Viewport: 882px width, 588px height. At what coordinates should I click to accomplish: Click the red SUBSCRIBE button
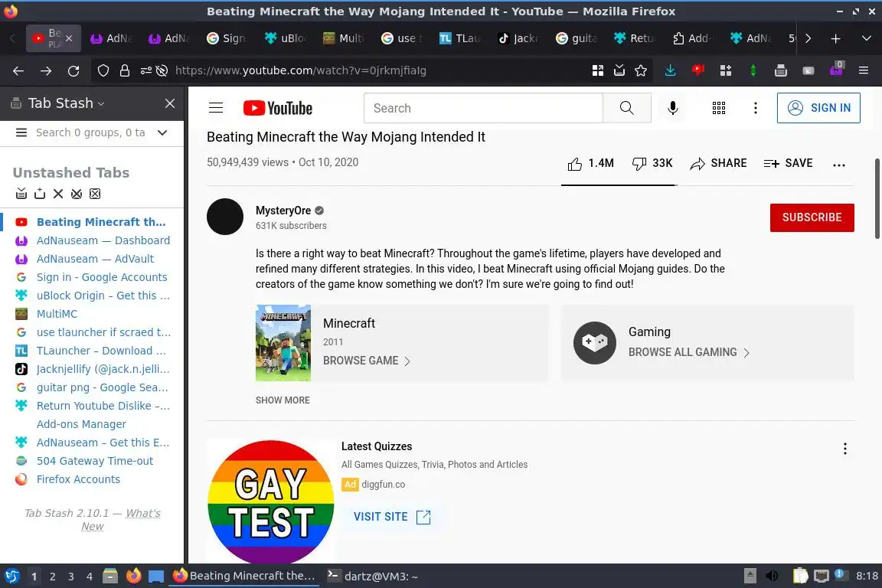812,217
